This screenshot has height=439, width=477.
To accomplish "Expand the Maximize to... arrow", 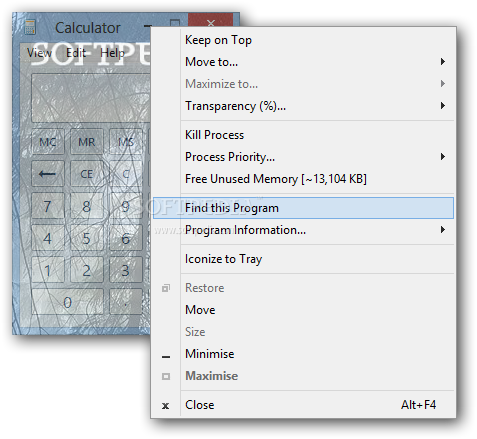I will coord(443,84).
